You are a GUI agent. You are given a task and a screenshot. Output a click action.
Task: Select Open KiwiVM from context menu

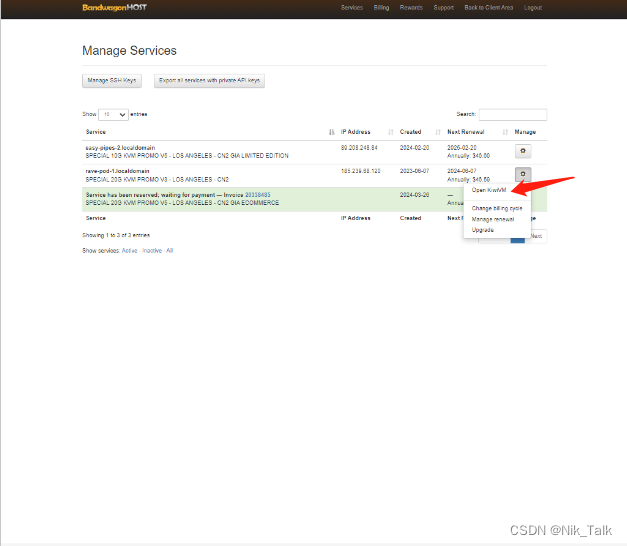[x=489, y=190]
